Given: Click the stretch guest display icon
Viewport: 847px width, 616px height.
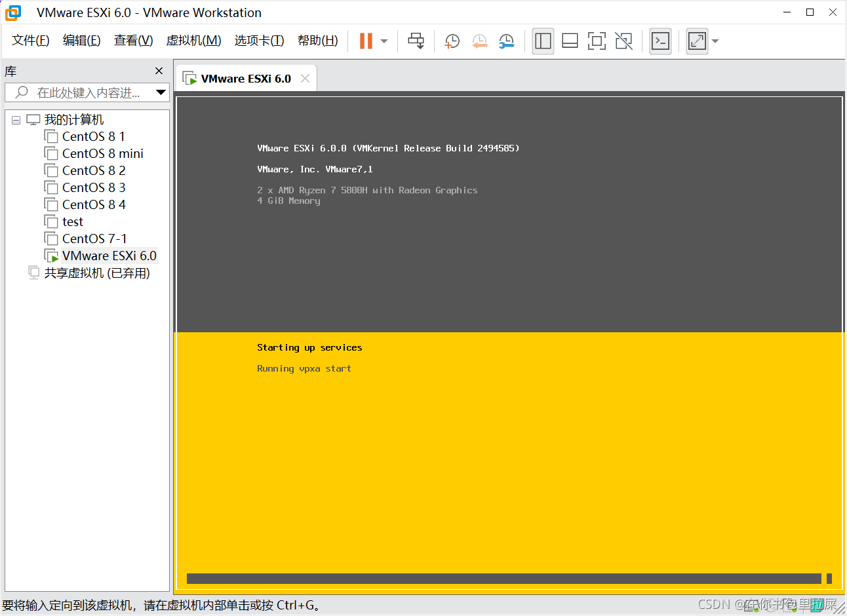Looking at the screenshot, I should (x=697, y=41).
